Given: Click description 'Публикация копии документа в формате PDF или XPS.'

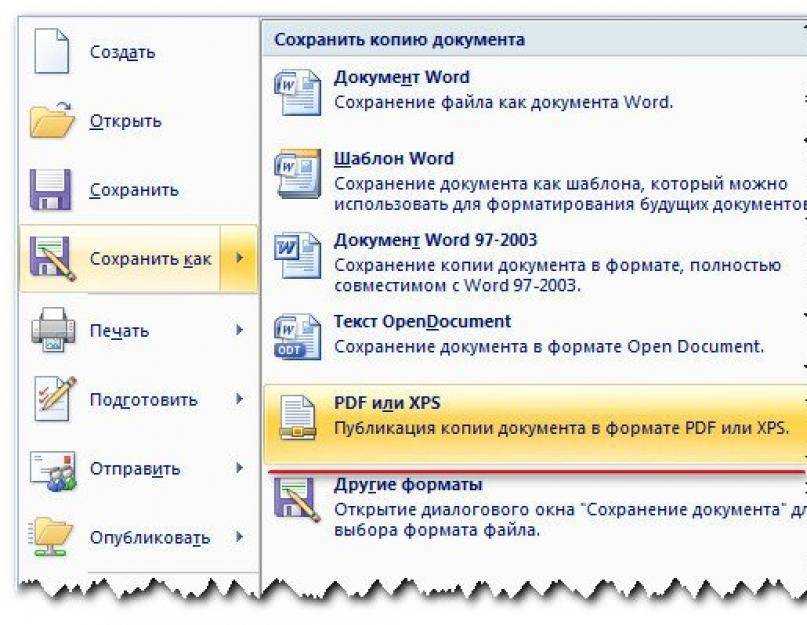Looking at the screenshot, I should pyautogui.click(x=562, y=428).
